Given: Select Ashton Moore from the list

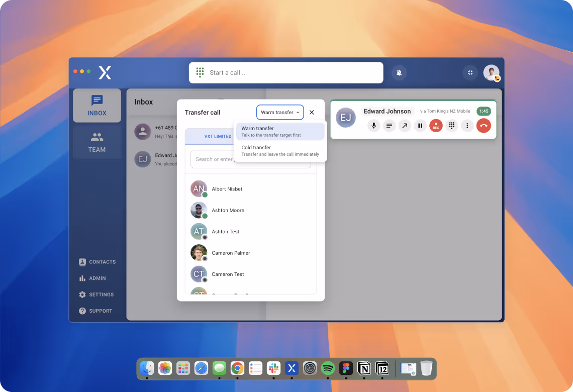Looking at the screenshot, I should pos(251,210).
